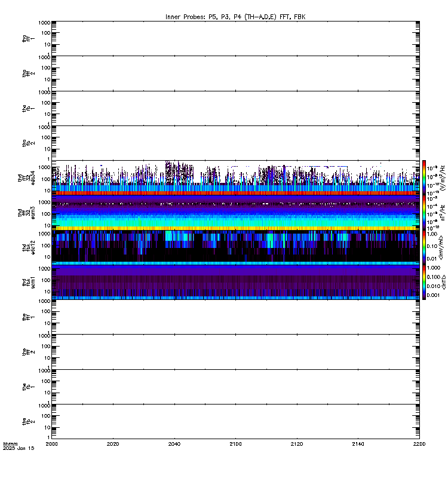The width and height of the screenshot is (448, 478).
Task: Click the '1.00' tick on <|mV/m|> color bar
Action: pyautogui.click(x=432, y=234)
